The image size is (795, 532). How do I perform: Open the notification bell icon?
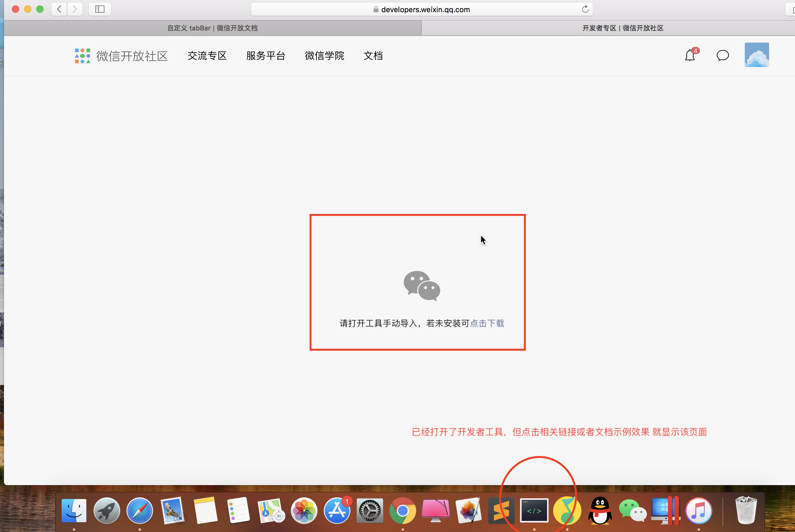(690, 55)
